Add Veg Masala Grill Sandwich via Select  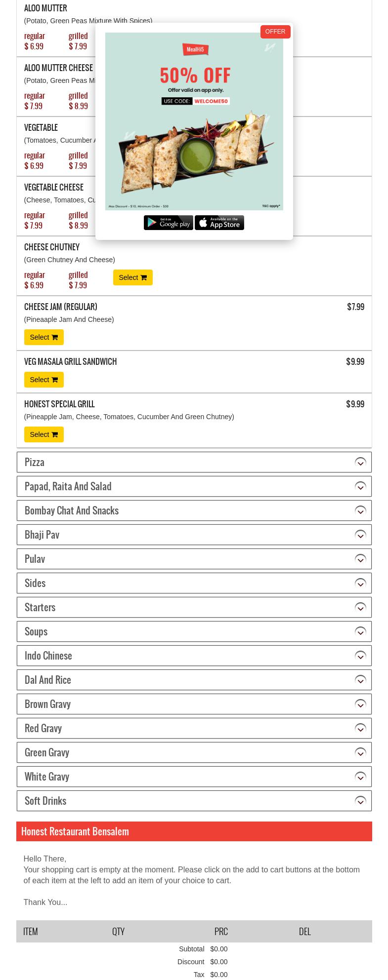click(x=43, y=380)
